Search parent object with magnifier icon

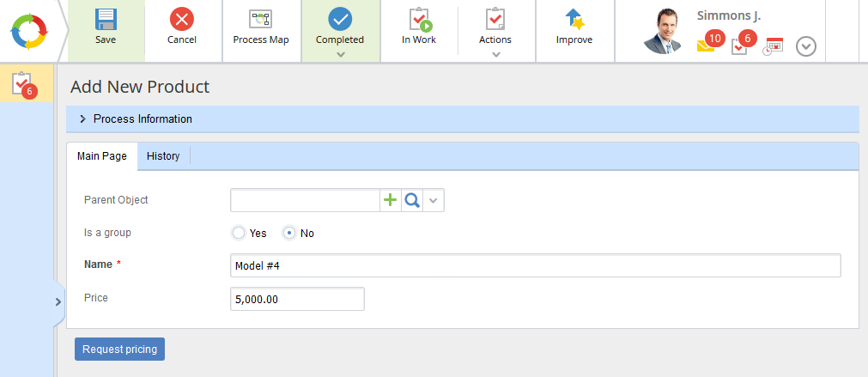(x=412, y=200)
